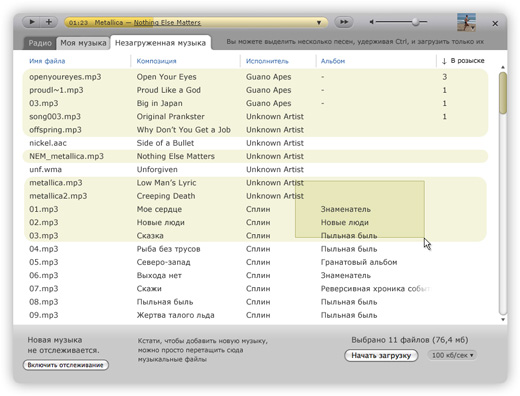This screenshot has height=396, width=520.
Task: Click the Выбрано 11 файлов status text
Action: (x=410, y=340)
